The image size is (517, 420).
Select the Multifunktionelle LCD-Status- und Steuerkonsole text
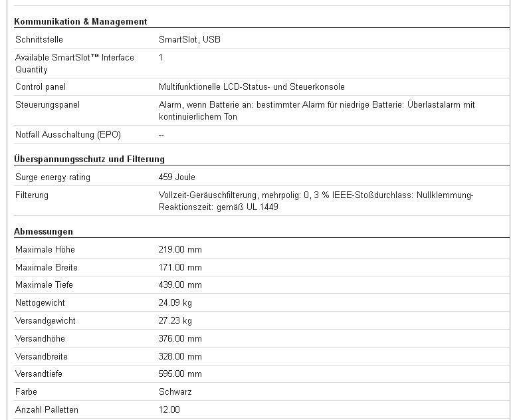tap(252, 87)
